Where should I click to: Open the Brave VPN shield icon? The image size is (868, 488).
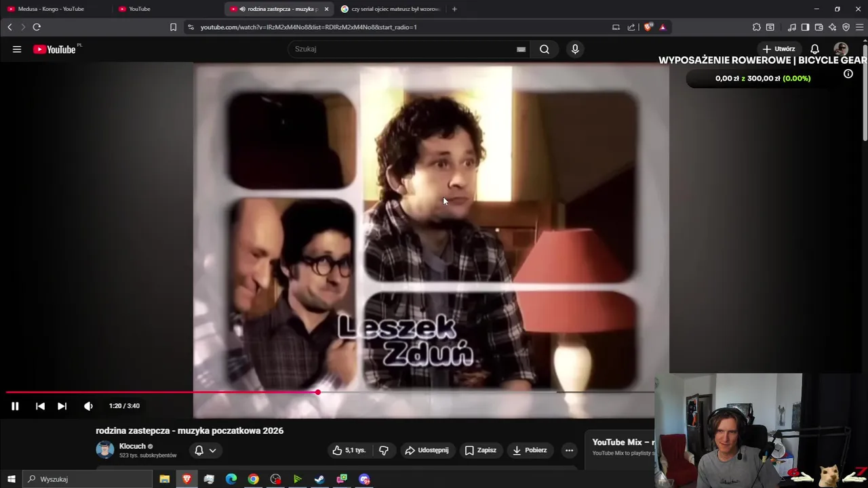pyautogui.click(x=846, y=27)
